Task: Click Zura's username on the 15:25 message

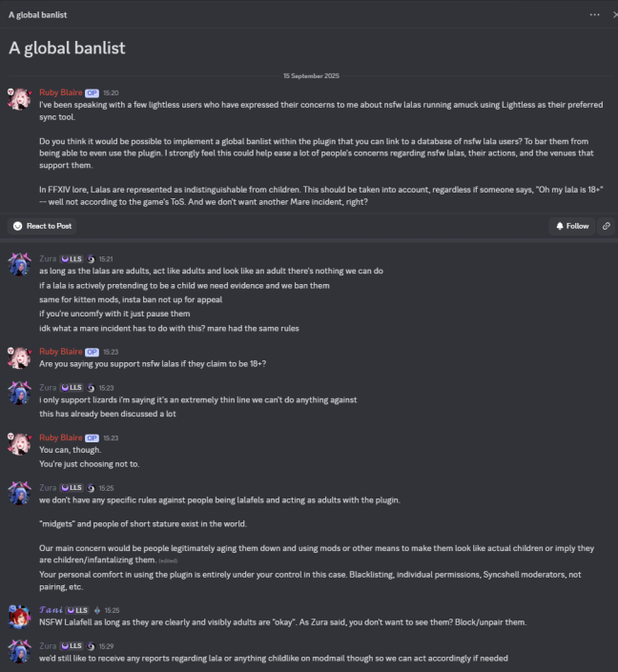Action: (48, 487)
